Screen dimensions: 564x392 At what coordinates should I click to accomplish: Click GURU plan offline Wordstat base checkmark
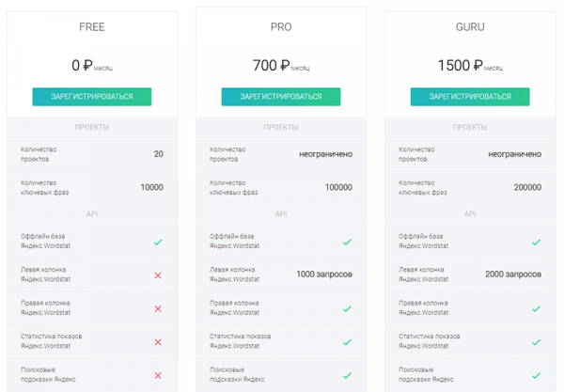coord(537,242)
